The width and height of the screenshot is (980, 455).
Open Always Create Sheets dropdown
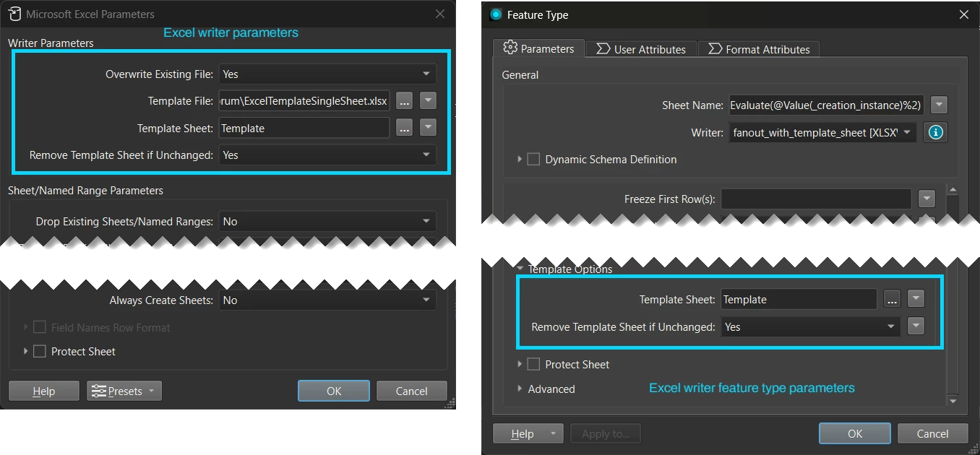(x=327, y=300)
